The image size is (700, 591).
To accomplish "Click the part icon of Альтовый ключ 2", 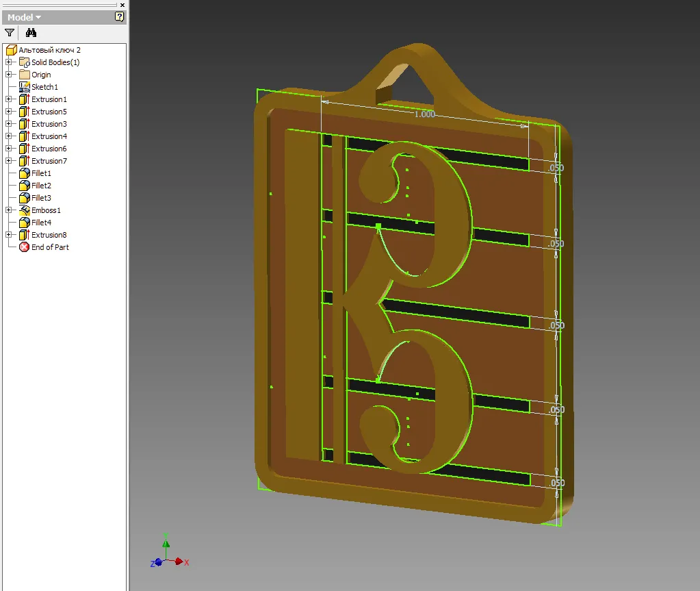I will tap(12, 50).
